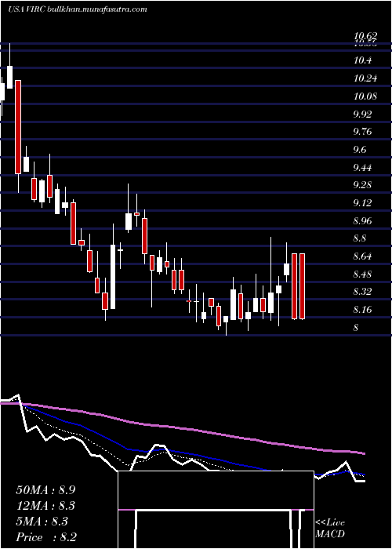Click the 9.12 price axis label
Screen dimensions: 392x549
[362, 202]
